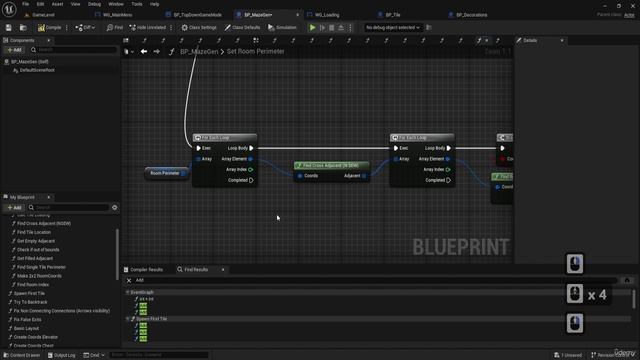Open the graph bookmarks dropdown icon
The image size is (640, 360).
128,51
